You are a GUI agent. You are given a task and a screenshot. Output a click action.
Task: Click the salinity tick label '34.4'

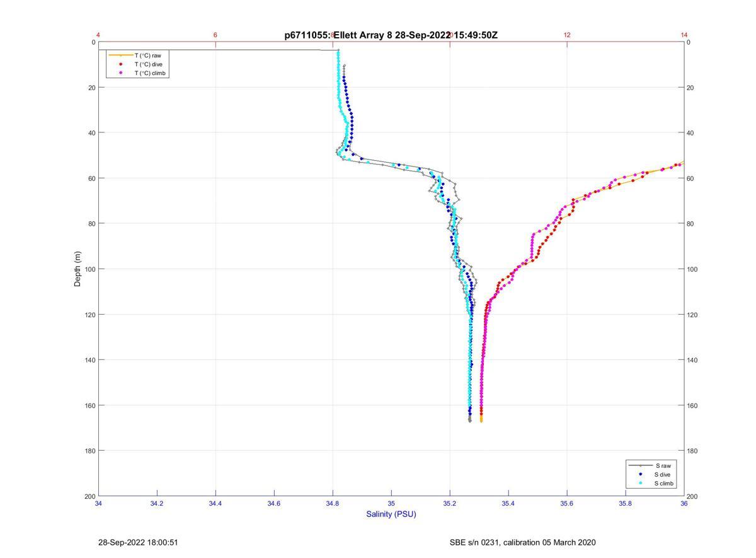215,503
